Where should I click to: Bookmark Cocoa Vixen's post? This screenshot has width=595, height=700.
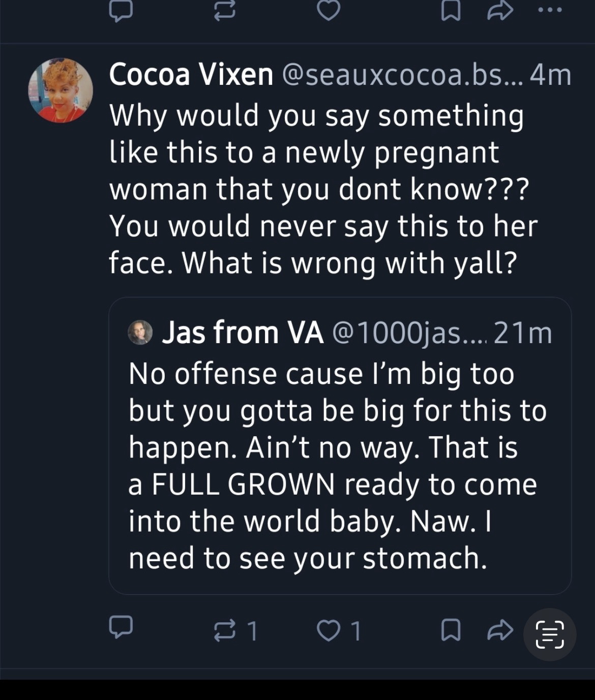(x=451, y=631)
